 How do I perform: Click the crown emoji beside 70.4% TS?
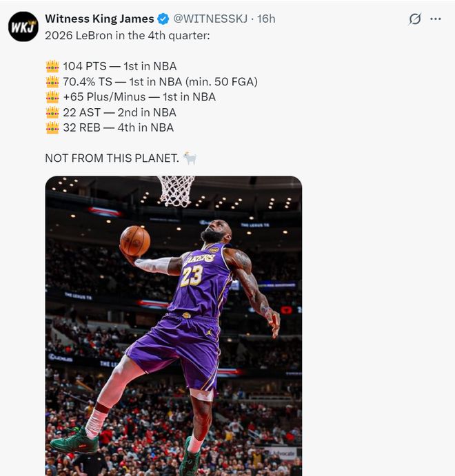point(52,82)
